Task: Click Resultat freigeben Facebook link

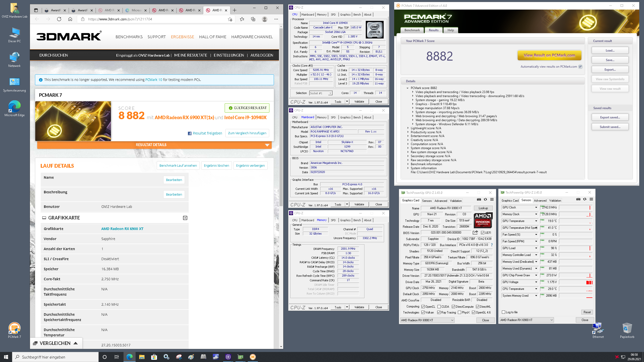Action: [205, 133]
